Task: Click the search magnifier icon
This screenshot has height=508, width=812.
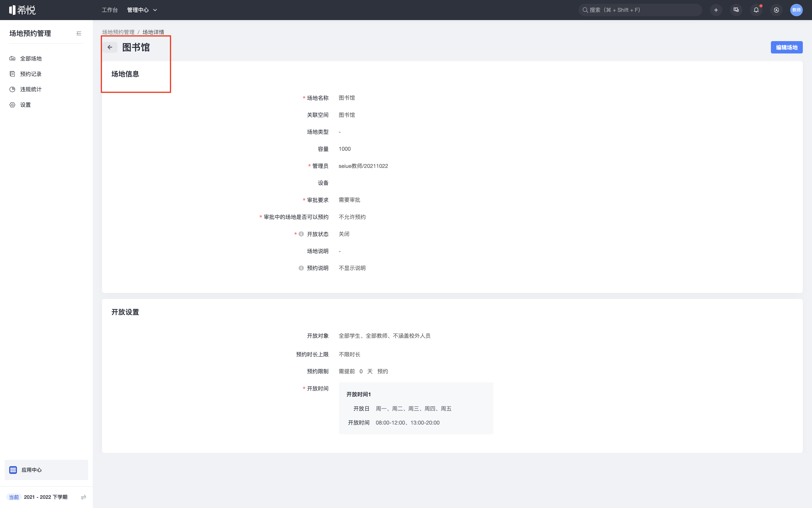Action: coord(585,10)
